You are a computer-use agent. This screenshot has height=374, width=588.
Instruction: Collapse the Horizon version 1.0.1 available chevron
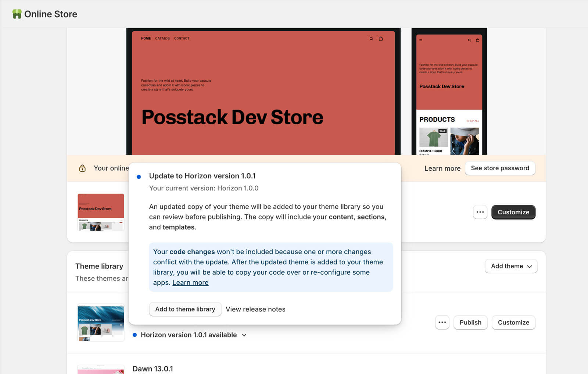coord(244,335)
